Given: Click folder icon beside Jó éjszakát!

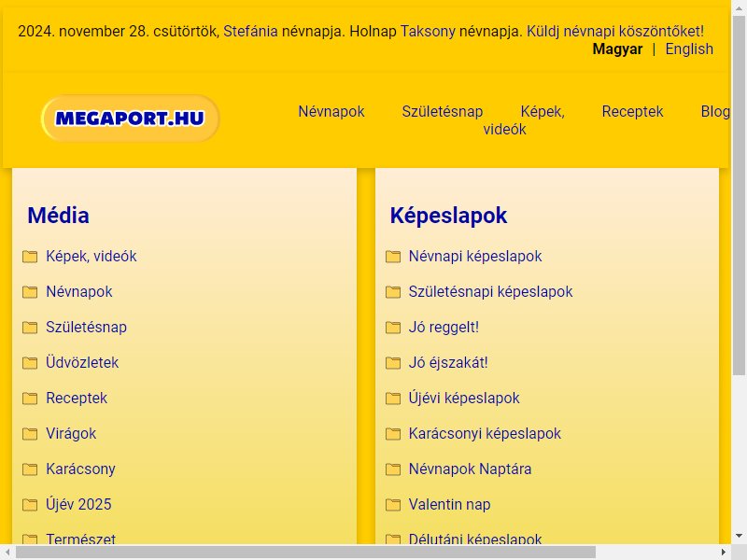Looking at the screenshot, I should [x=393, y=363].
